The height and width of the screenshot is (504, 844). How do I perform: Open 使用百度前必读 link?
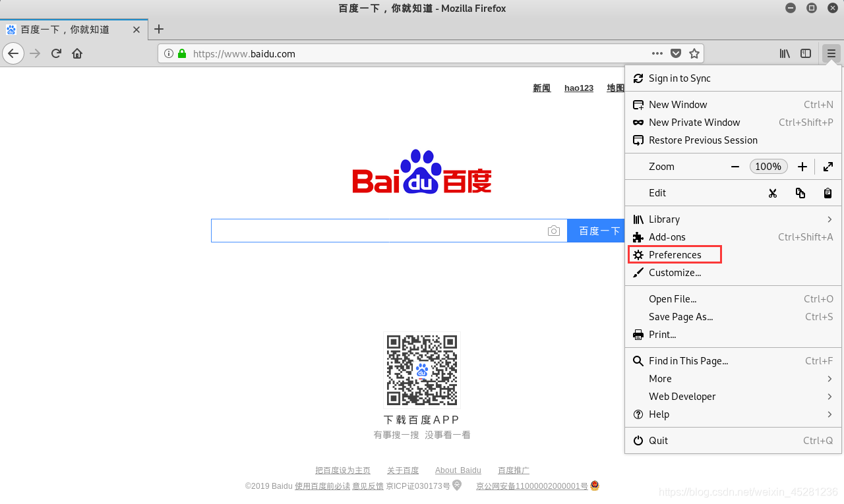tap(322, 486)
